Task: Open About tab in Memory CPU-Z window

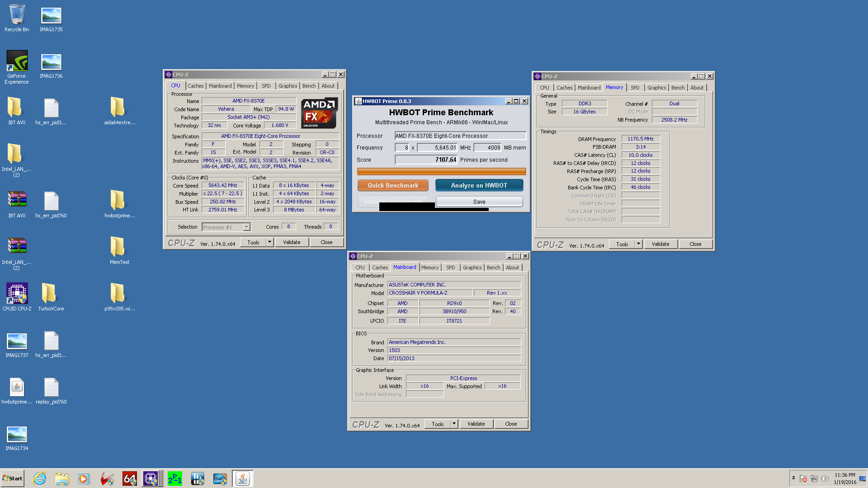Action: pyautogui.click(x=697, y=88)
